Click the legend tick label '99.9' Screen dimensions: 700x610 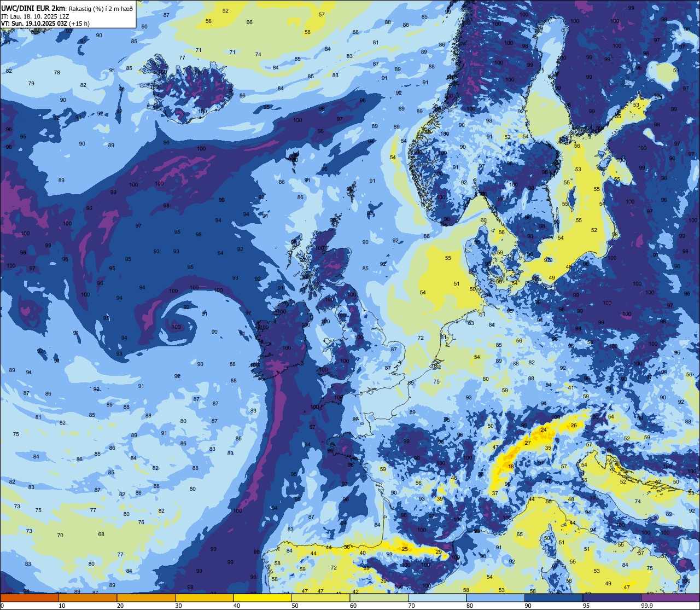[647, 606]
